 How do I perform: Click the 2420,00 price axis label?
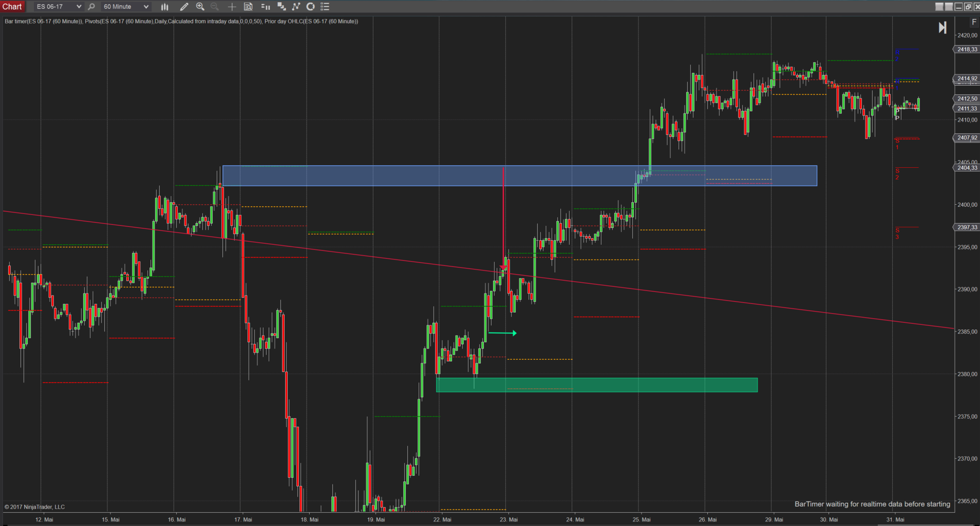[967, 35]
